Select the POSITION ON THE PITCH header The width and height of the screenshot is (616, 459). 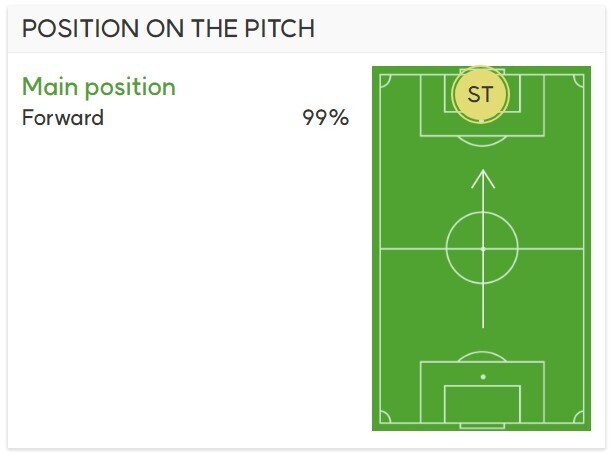pos(168,28)
